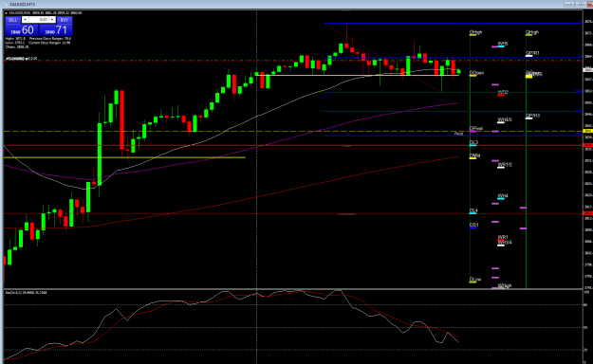Click the sell price tile showing 60
This screenshot has height=364, width=593.
coord(22,30)
